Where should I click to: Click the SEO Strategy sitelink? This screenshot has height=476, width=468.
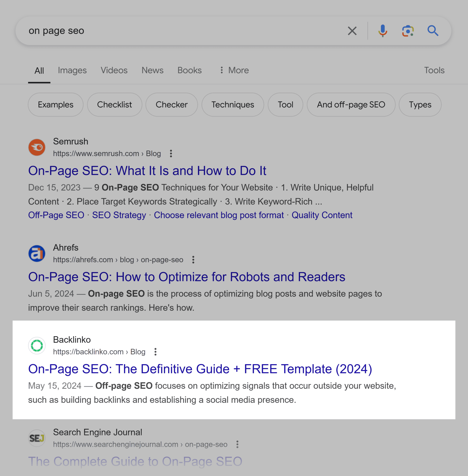click(119, 215)
